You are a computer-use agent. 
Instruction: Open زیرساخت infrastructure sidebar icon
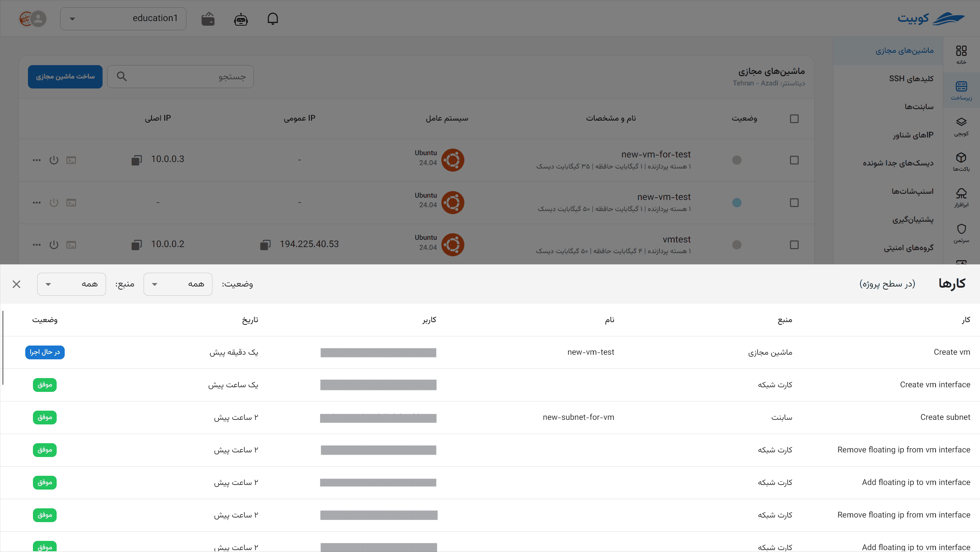[x=961, y=90]
